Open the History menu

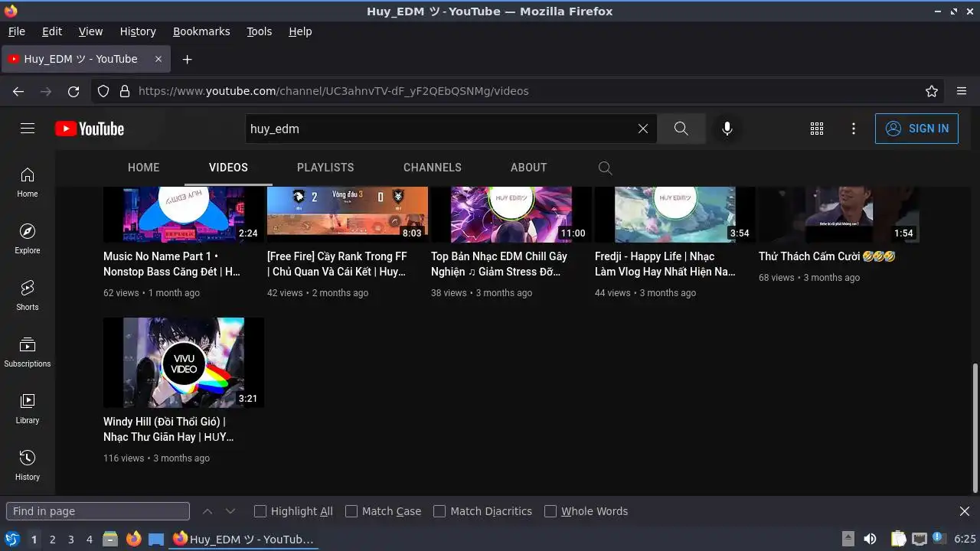(138, 31)
